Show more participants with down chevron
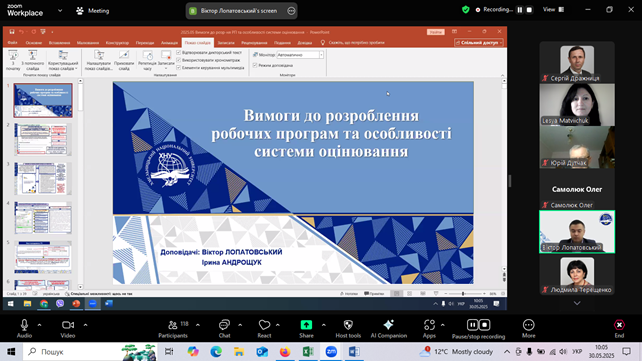Screen dimensions: 643x362 tap(577, 303)
